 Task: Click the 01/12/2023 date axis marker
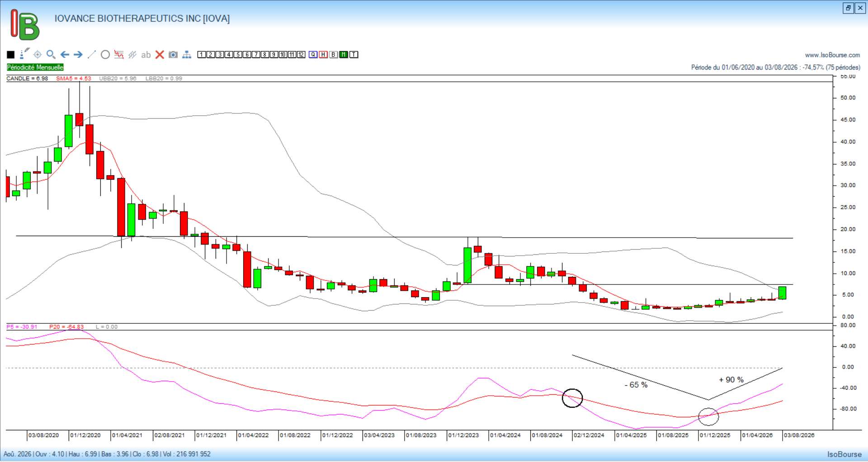[463, 435]
